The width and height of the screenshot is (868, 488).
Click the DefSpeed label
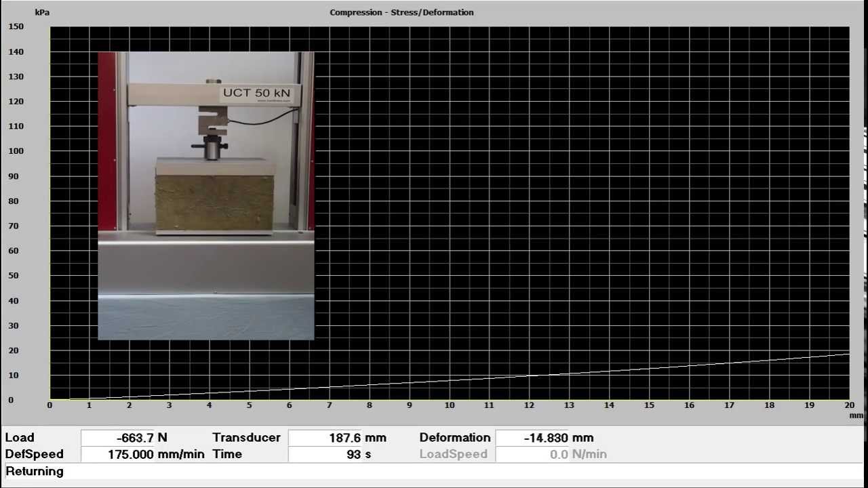click(x=35, y=454)
